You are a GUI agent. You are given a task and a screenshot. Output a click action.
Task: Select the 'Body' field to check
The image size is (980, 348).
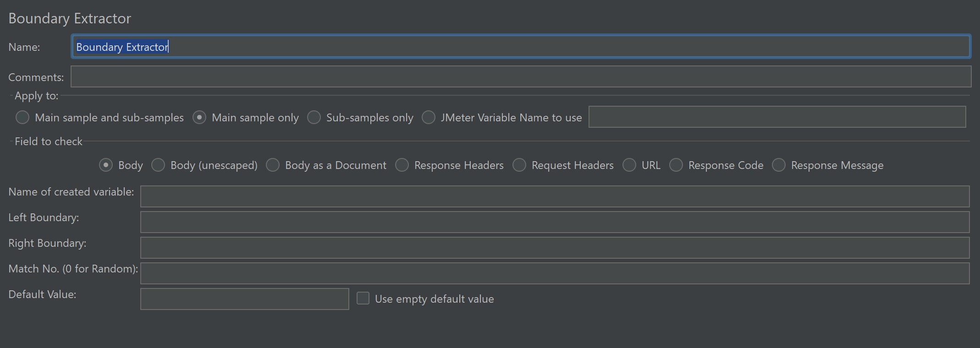tap(106, 165)
